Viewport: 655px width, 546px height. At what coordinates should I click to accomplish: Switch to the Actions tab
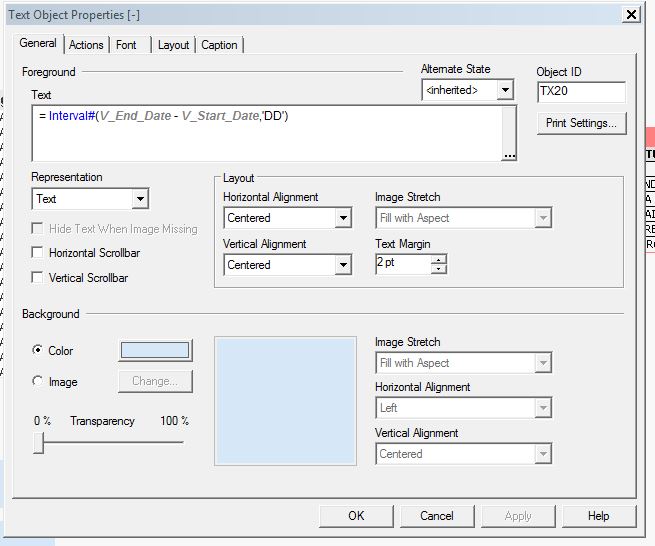pyautogui.click(x=86, y=45)
